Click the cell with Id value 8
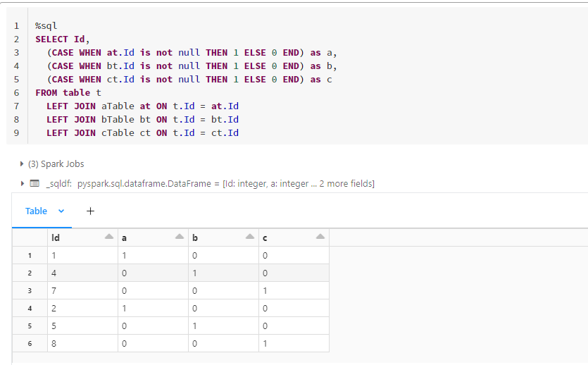 pyautogui.click(x=82, y=343)
